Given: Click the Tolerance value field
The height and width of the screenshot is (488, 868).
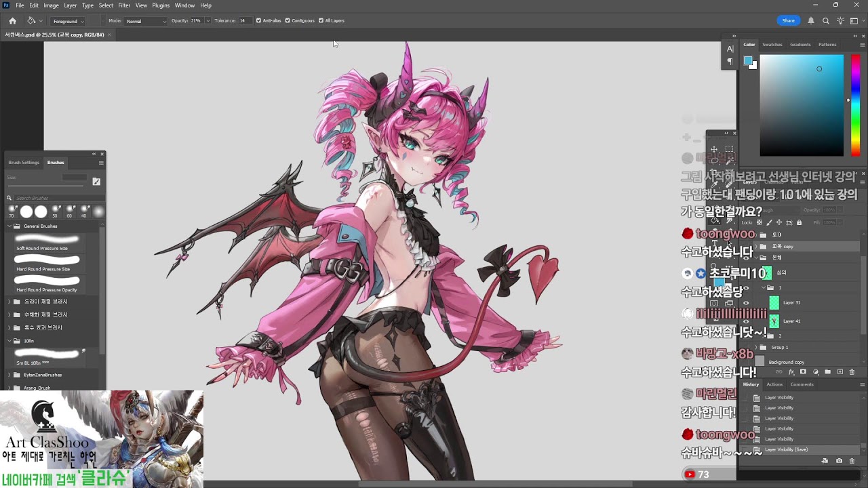Looking at the screenshot, I should point(245,21).
